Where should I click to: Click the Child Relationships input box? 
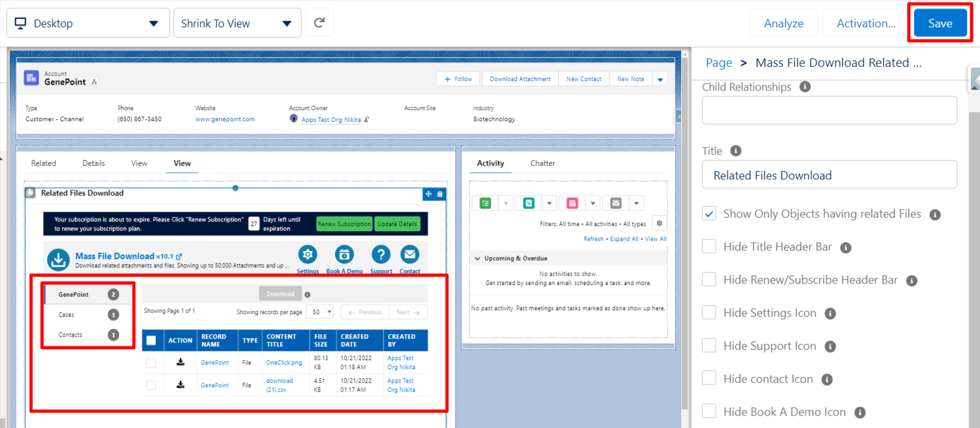pos(829,110)
